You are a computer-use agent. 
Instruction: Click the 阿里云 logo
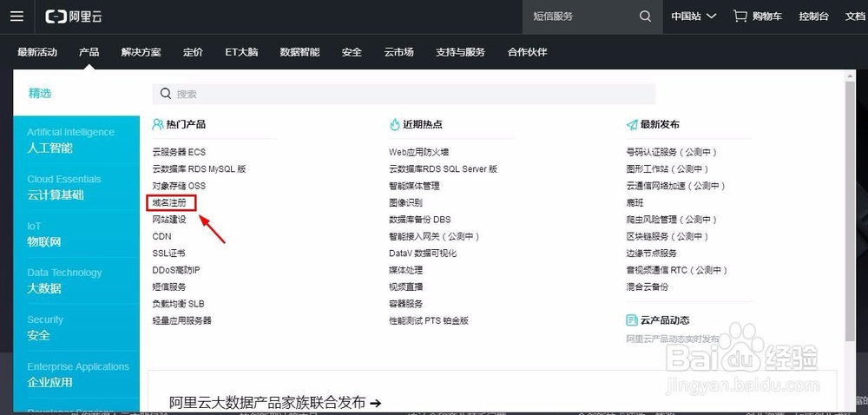click(74, 16)
